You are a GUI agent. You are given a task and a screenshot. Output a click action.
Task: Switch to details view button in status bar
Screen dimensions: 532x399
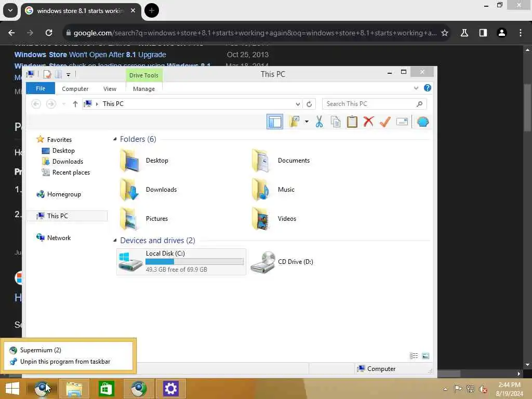414,356
